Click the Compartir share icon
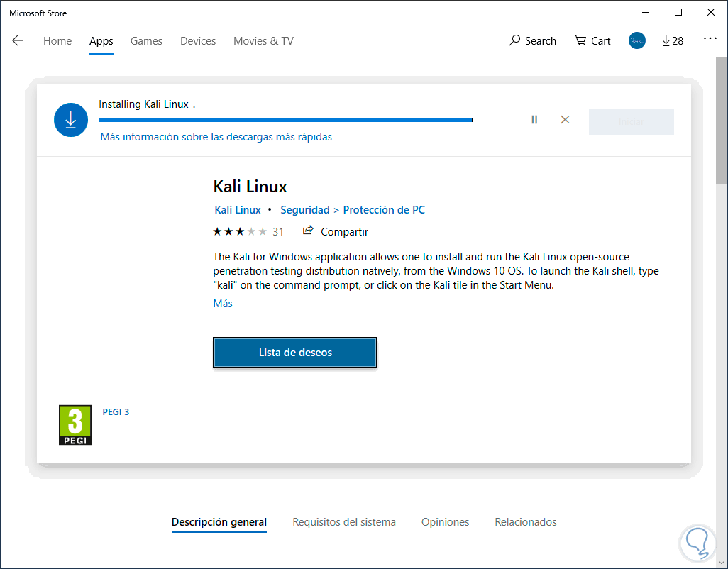The width and height of the screenshot is (728, 569). pos(308,231)
